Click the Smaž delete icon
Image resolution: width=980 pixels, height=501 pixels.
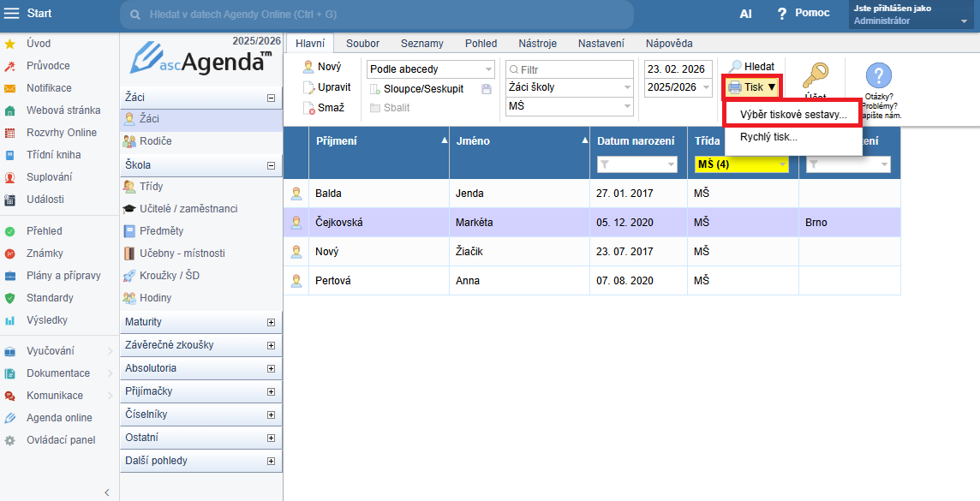pyautogui.click(x=308, y=108)
